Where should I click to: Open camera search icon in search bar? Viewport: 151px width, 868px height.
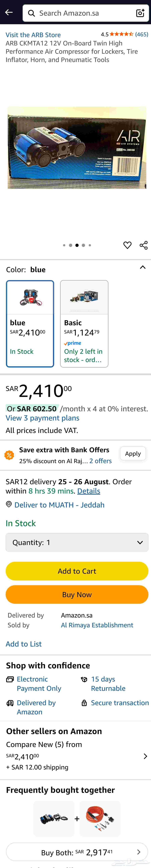[140, 13]
